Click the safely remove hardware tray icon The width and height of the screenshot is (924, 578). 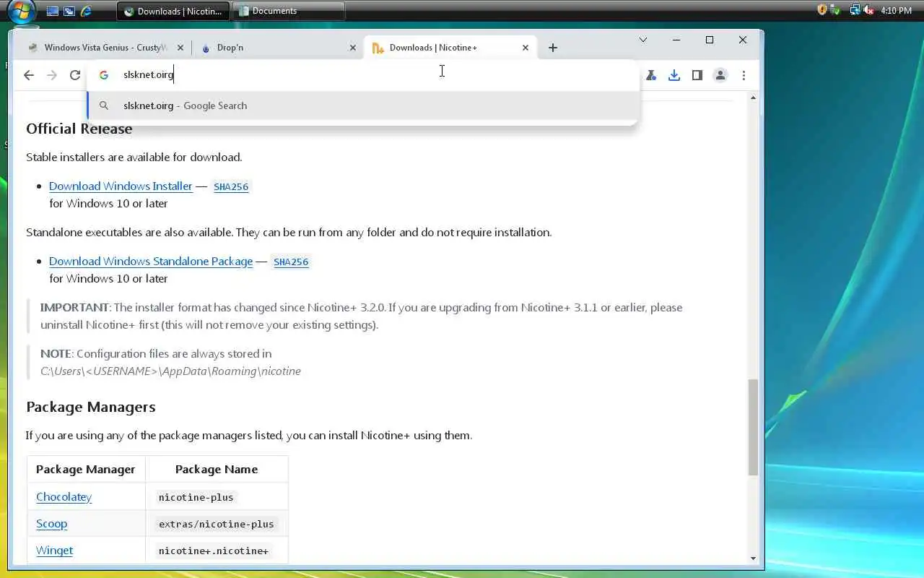(x=834, y=10)
